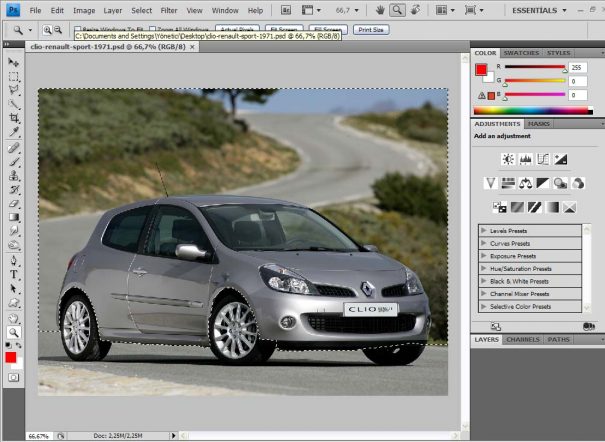
Task: Click the R value field 255
Action: pyautogui.click(x=578, y=67)
